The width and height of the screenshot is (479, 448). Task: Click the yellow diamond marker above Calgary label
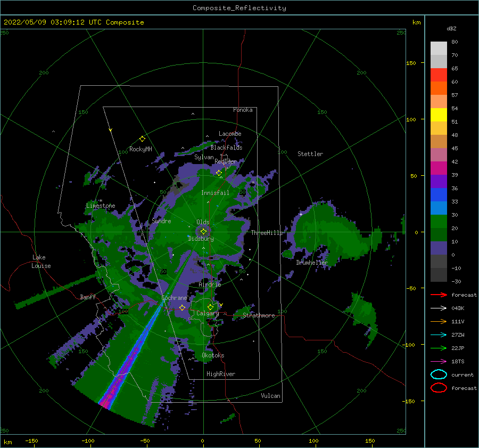210,307
